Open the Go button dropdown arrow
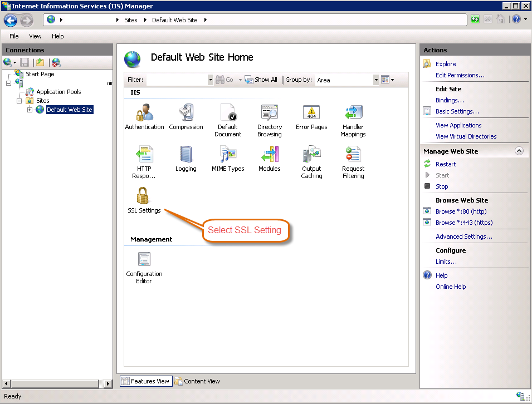The image size is (532, 404). coord(240,80)
